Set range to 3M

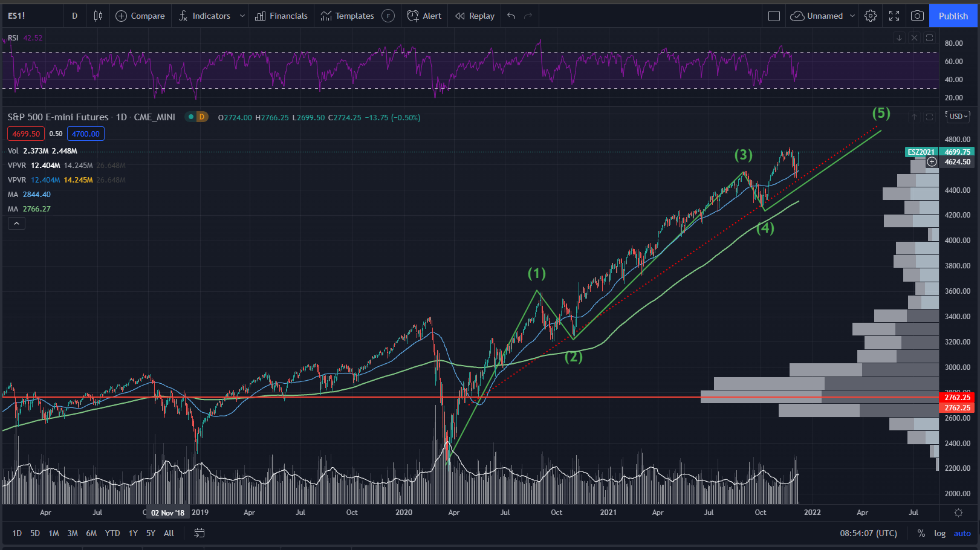[x=73, y=533]
